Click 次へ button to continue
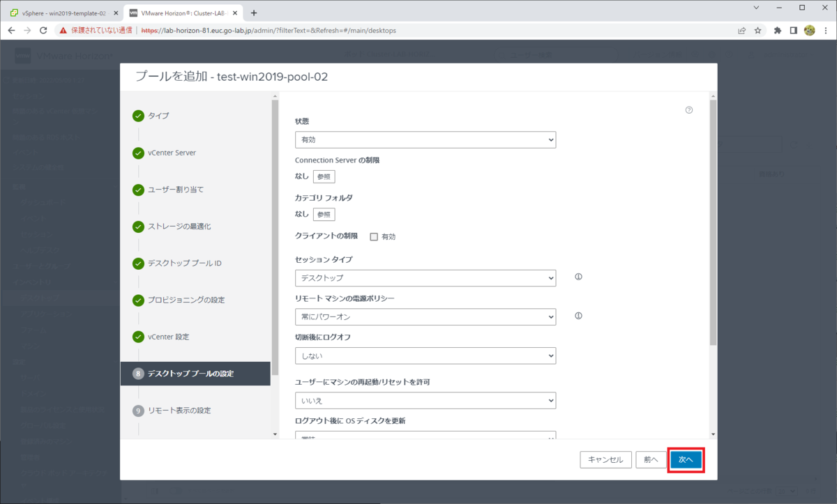 point(686,460)
